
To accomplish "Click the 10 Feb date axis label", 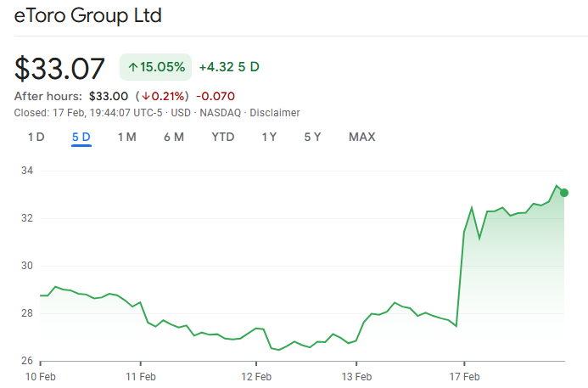I will point(40,375).
